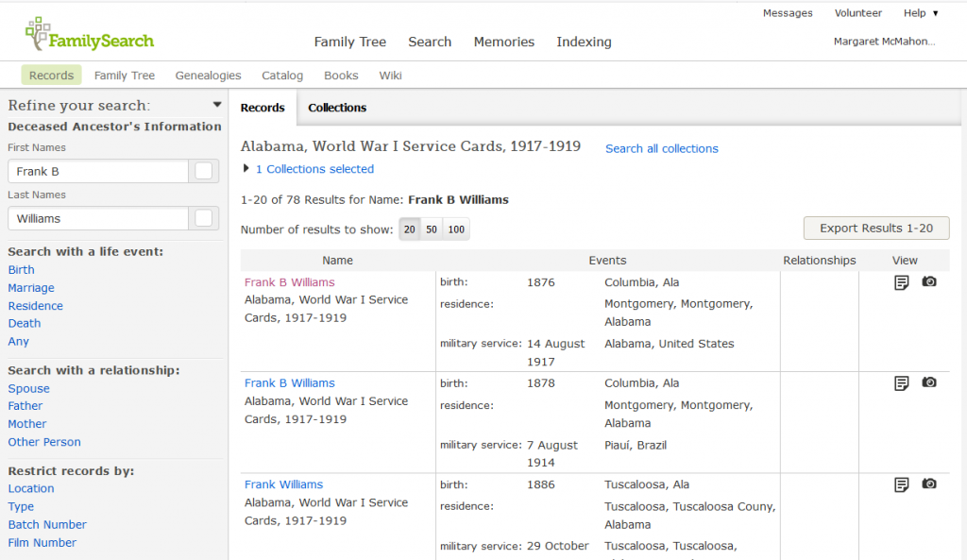This screenshot has width=967, height=560.
Task: Click 1 Collections selected link
Action: pyautogui.click(x=314, y=169)
